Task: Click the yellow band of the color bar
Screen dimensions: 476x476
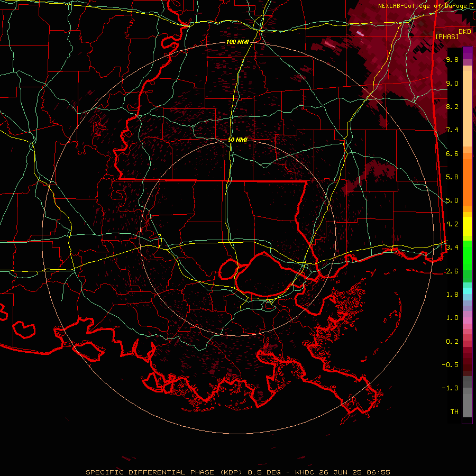Action: 467,226
